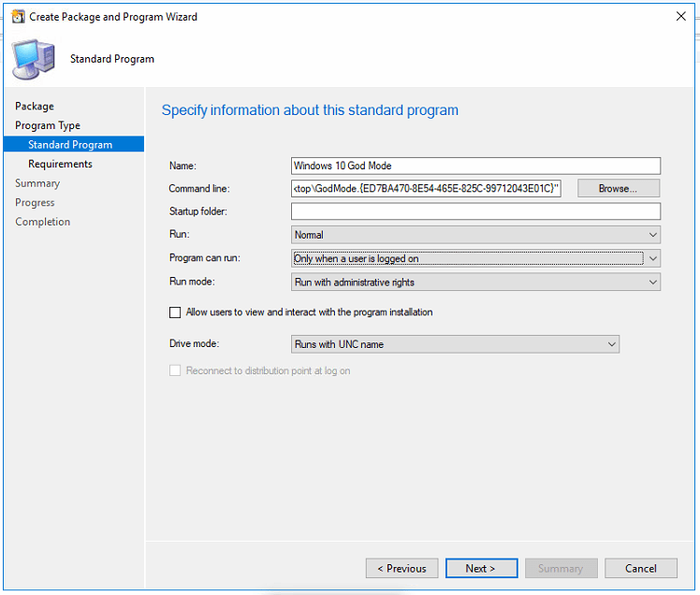Go to Package step in sidebar
The image size is (700, 595).
pos(35,107)
